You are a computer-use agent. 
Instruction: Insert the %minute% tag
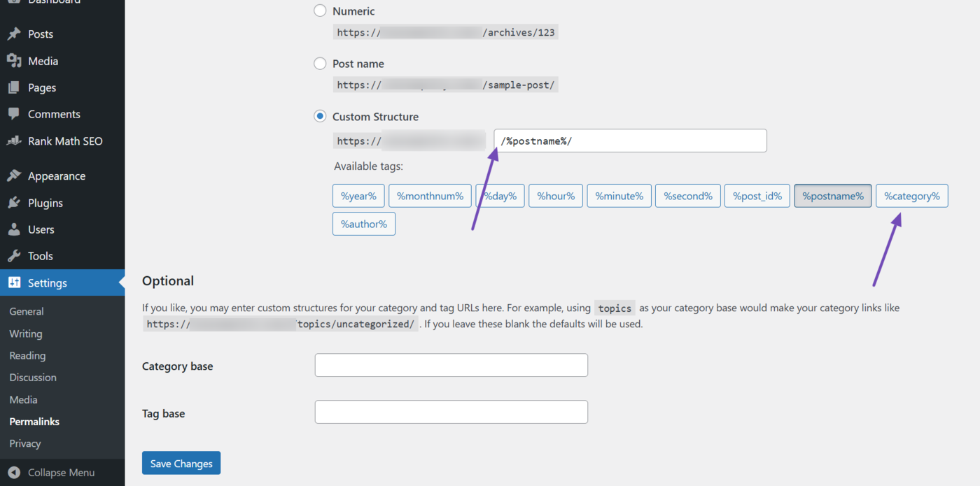click(x=619, y=196)
